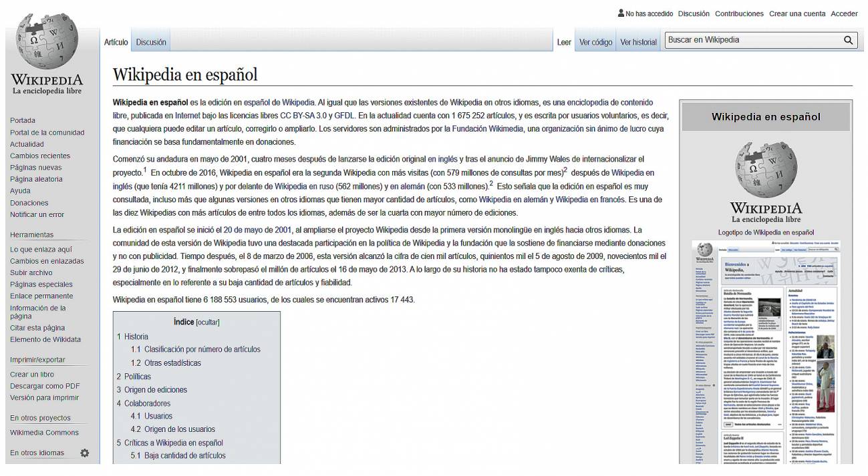This screenshot has height=476, width=868.
Task: Hide the Índice table of contents
Action: click(x=207, y=322)
